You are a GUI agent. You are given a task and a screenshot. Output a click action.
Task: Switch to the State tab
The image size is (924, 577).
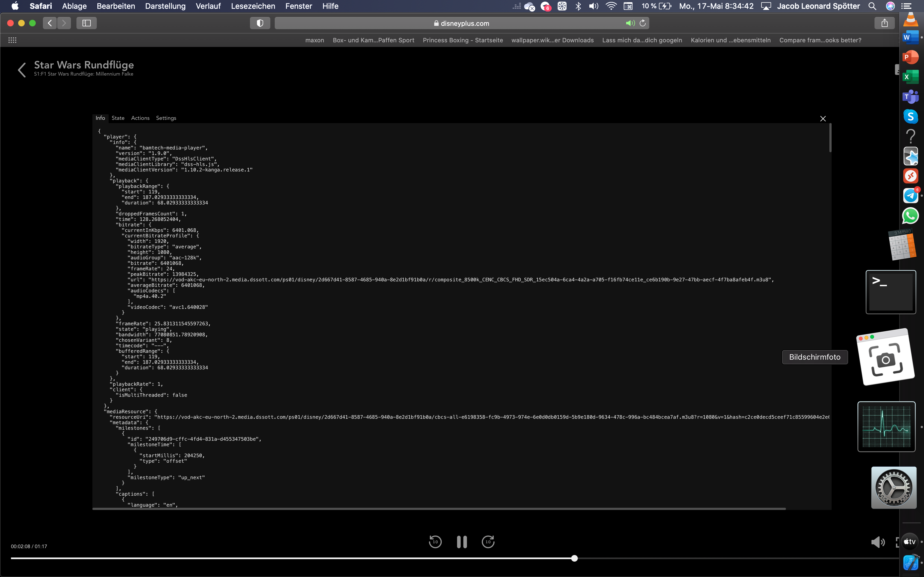click(118, 118)
